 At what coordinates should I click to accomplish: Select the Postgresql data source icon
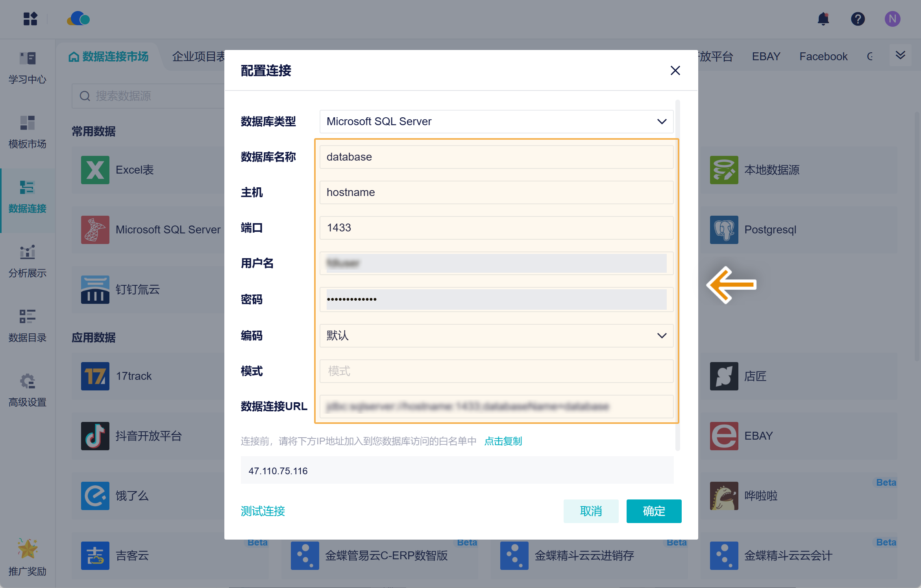pos(724,229)
